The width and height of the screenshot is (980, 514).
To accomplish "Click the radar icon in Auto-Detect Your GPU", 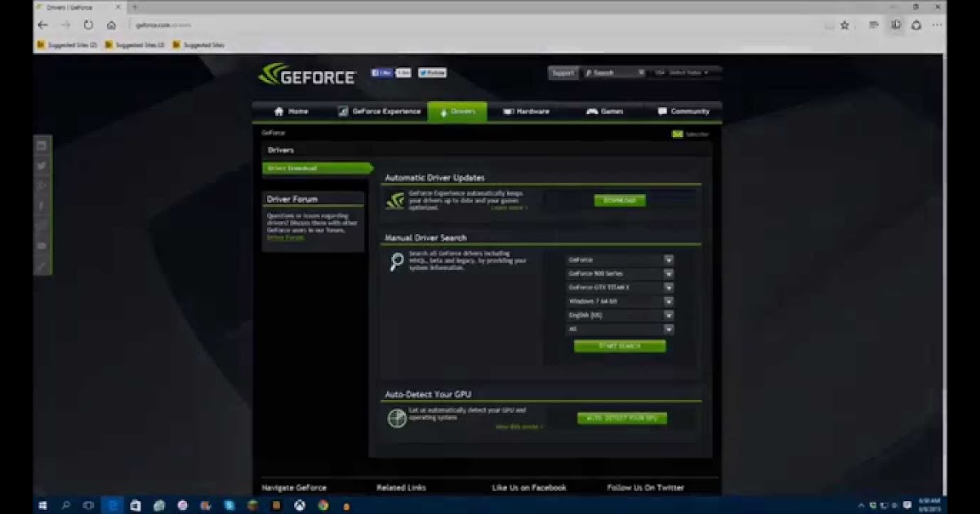I will click(x=397, y=419).
